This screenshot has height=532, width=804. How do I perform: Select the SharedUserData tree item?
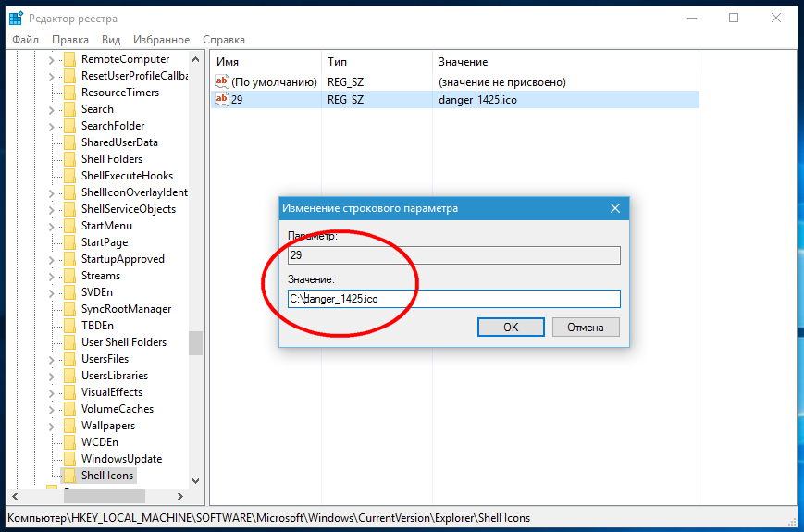pos(119,142)
